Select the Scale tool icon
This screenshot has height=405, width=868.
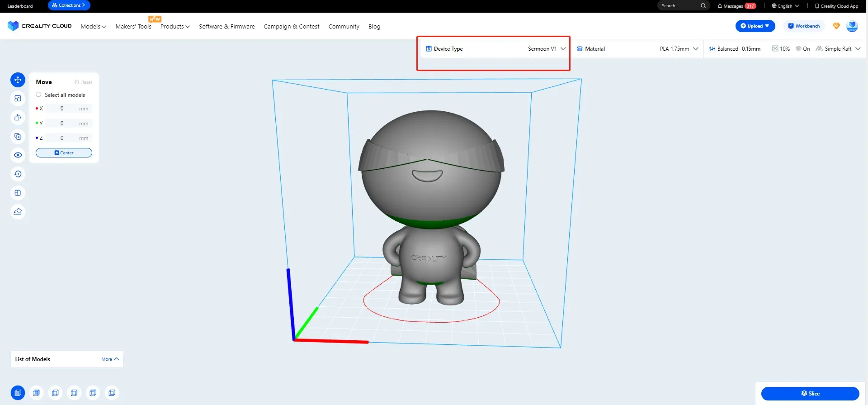pyautogui.click(x=18, y=99)
